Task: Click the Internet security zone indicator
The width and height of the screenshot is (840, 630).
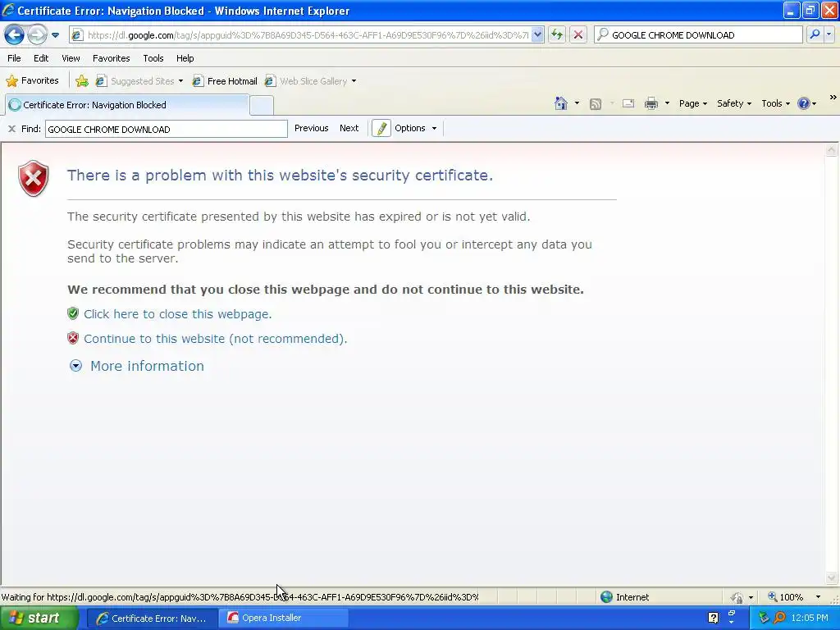Action: [x=624, y=597]
